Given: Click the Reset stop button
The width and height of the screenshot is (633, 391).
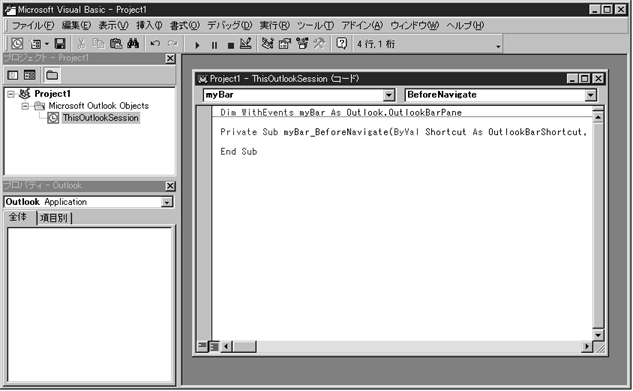Looking at the screenshot, I should (x=231, y=45).
